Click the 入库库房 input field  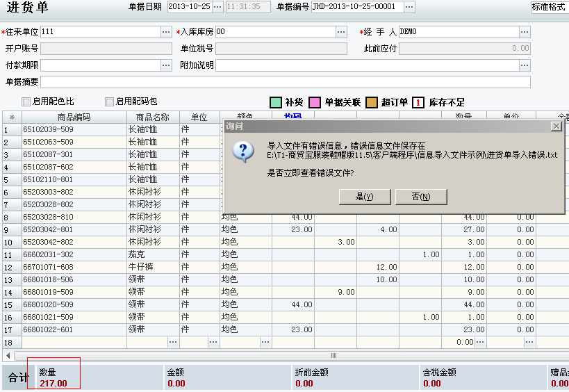pos(276,32)
